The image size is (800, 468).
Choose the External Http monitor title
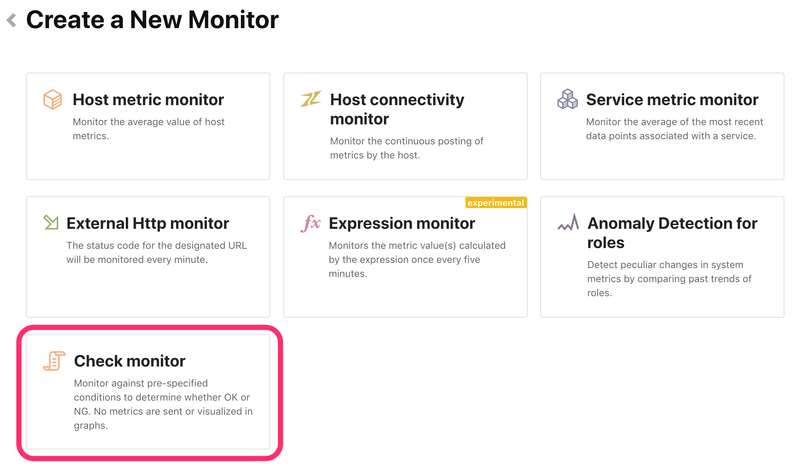point(147,224)
